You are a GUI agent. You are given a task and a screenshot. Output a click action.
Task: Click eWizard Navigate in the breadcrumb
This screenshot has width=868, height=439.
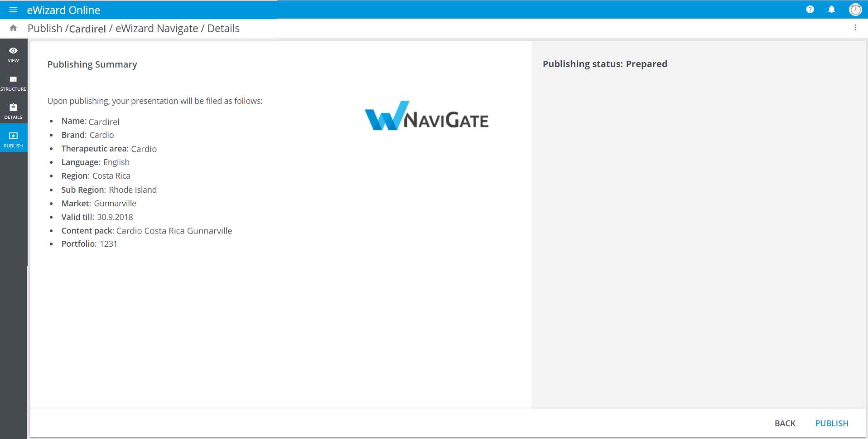[157, 29]
